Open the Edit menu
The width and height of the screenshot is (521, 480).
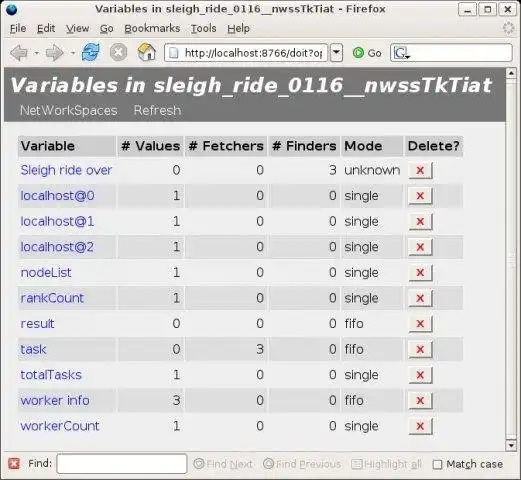46,29
